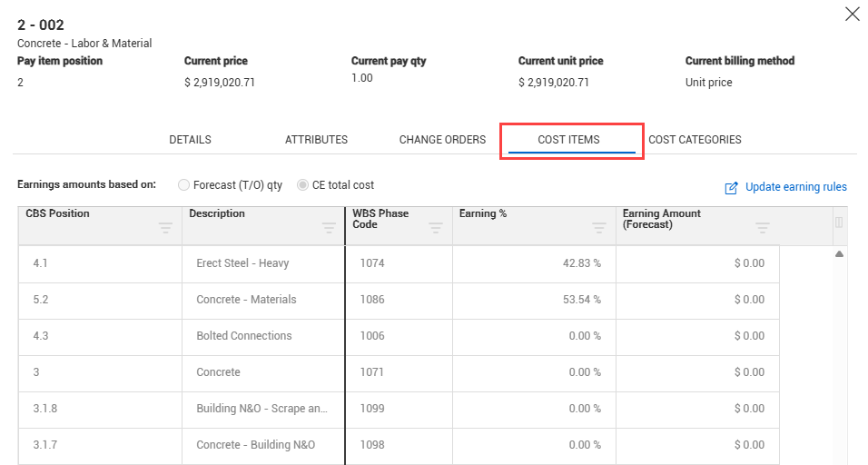Open the Change Orders tab
This screenshot has height=465, width=868.
[x=442, y=140]
